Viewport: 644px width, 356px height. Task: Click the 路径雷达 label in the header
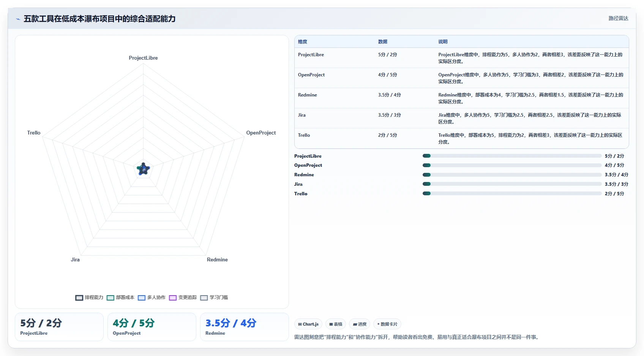pos(618,18)
